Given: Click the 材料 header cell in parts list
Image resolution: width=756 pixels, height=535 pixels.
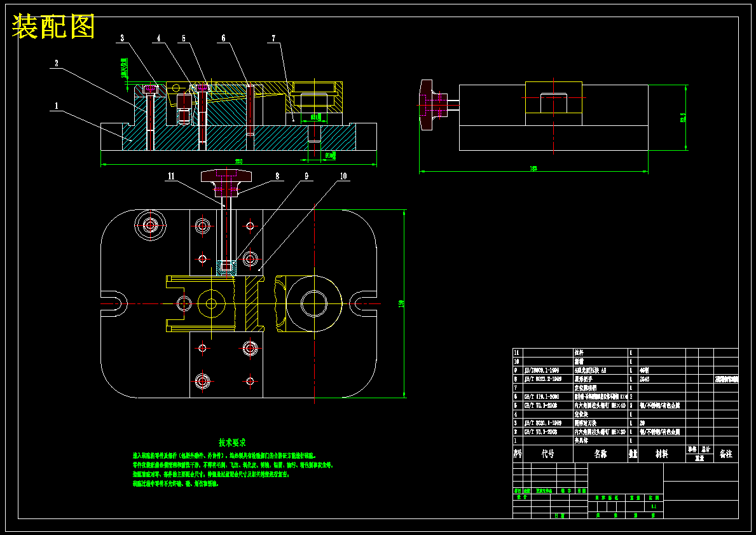Looking at the screenshot, I should 661,454.
